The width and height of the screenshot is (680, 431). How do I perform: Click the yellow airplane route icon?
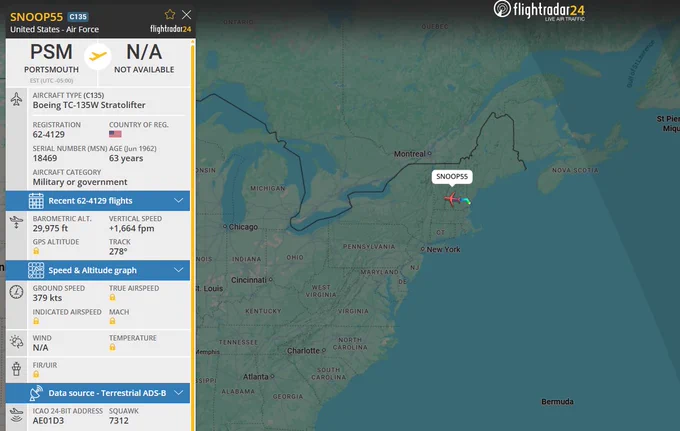[98, 56]
